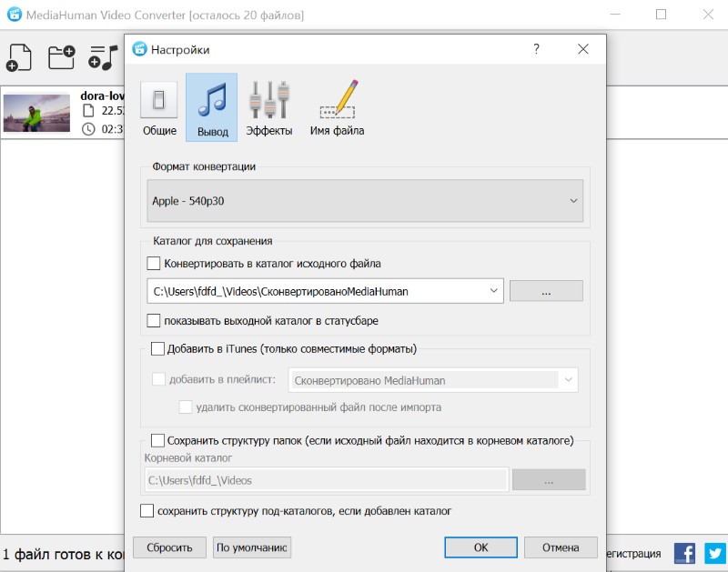Select the dora video thumbnail
The image size is (728, 572).
click(x=36, y=113)
